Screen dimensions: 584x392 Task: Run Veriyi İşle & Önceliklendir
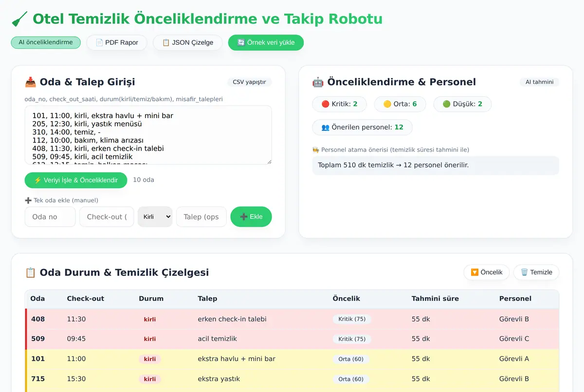pos(76,180)
